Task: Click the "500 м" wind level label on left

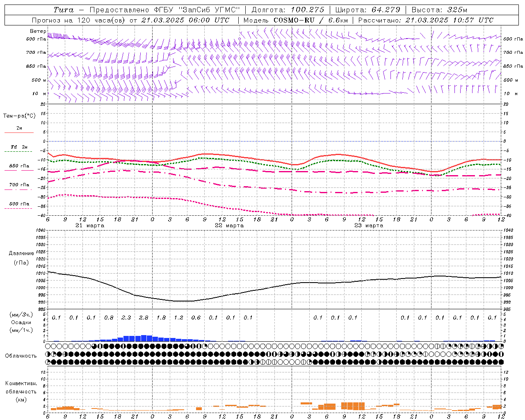Action: 39,80
